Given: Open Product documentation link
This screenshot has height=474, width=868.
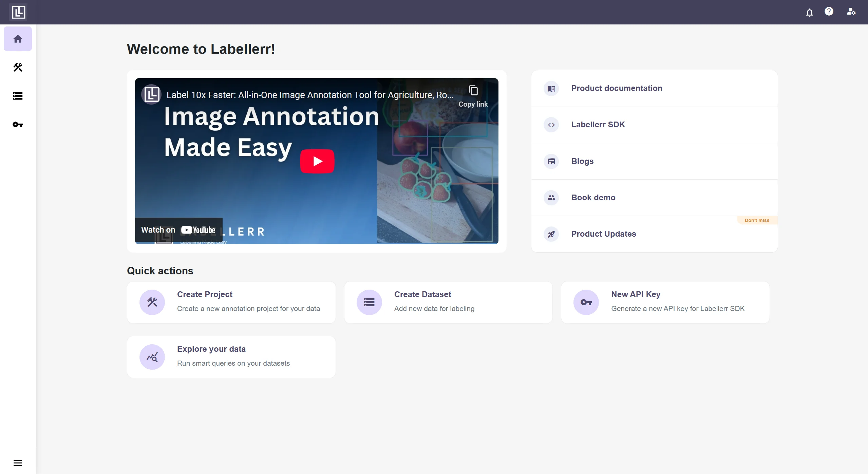Looking at the screenshot, I should pos(616,88).
